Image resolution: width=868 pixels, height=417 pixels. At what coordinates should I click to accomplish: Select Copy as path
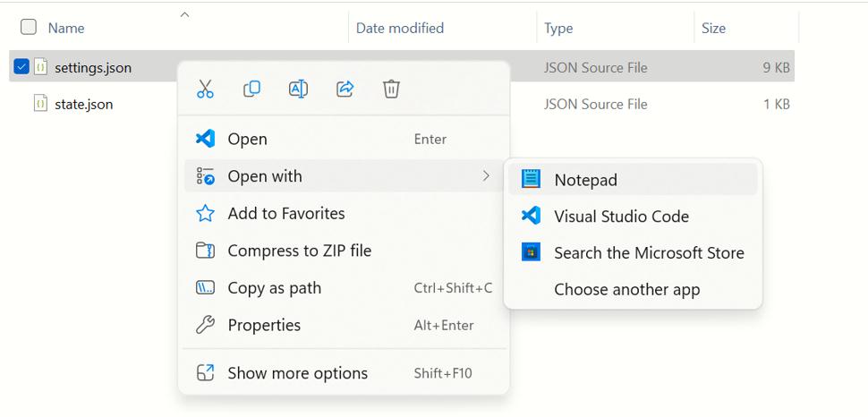(x=274, y=288)
